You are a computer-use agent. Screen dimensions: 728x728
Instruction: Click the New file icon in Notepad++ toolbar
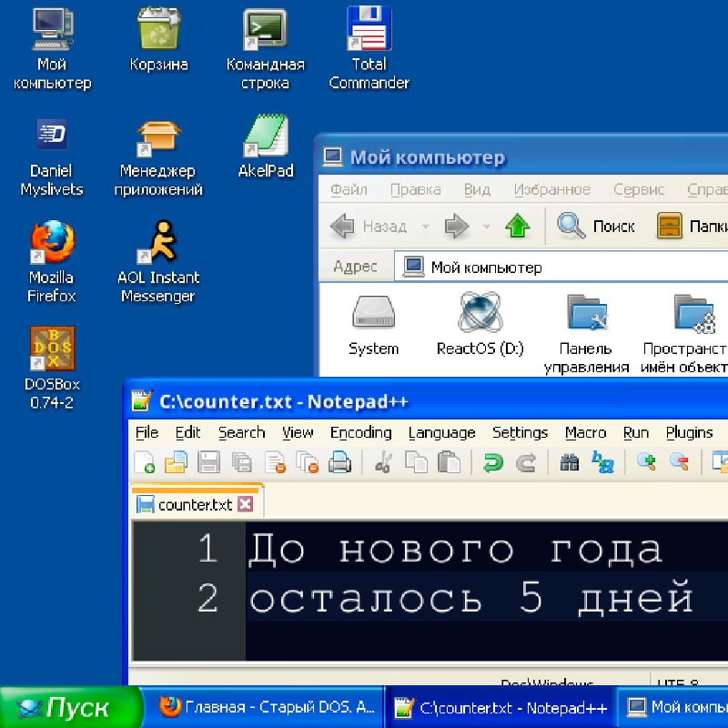[144, 462]
